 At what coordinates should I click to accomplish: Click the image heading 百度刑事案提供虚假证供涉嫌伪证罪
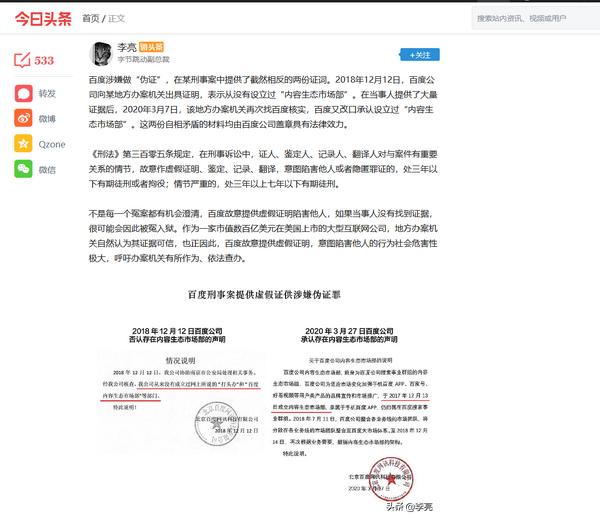[264, 295]
